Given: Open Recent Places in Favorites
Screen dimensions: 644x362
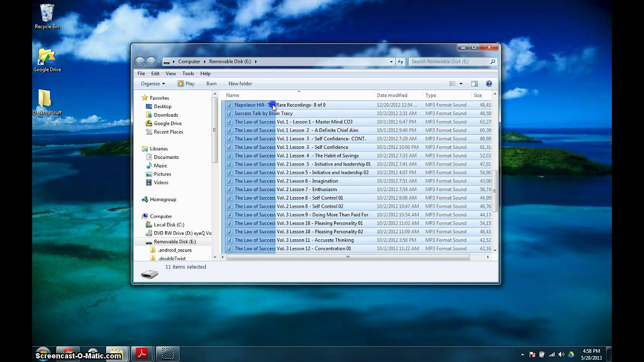Looking at the screenshot, I should (165, 132).
